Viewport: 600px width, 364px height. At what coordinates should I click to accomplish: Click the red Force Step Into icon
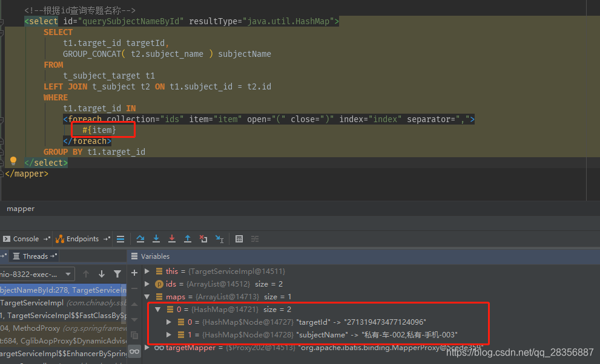pos(172,239)
